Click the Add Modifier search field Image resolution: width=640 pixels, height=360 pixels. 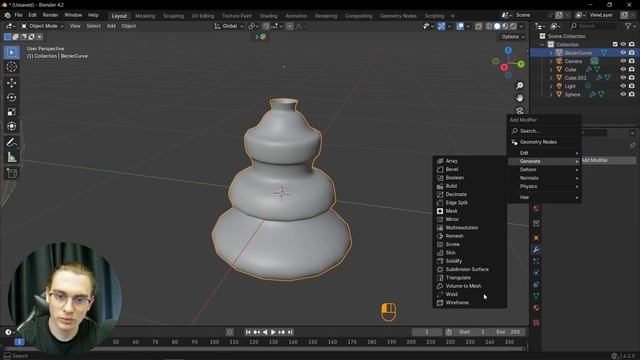[544, 131]
